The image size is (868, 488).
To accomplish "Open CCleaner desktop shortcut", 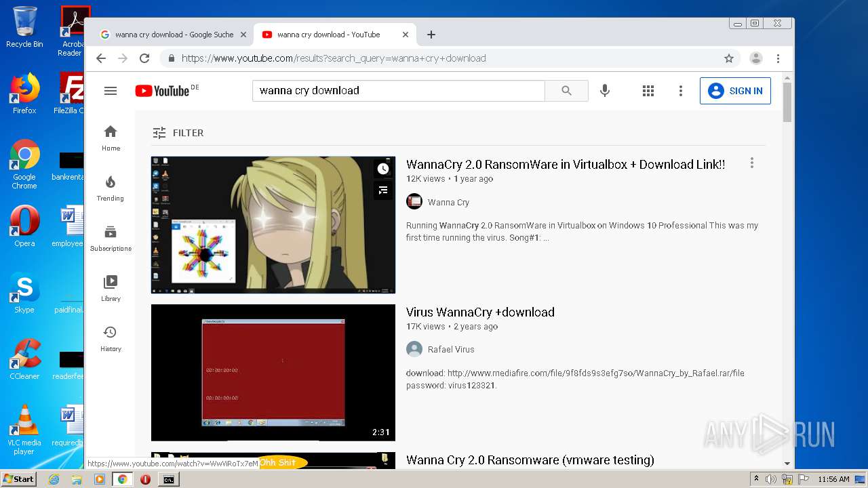I will (24, 359).
